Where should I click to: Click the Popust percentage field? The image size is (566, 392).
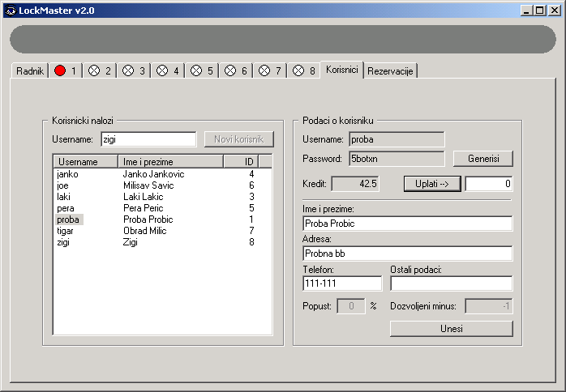pyautogui.click(x=351, y=306)
